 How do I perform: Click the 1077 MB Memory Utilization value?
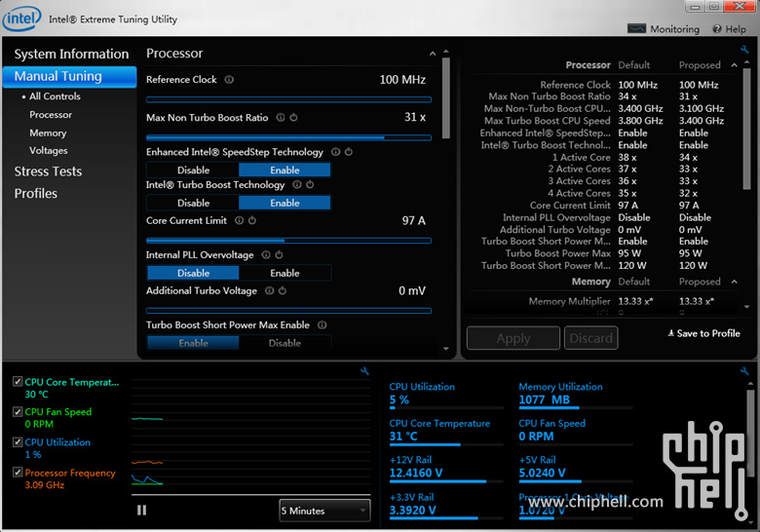pos(544,399)
